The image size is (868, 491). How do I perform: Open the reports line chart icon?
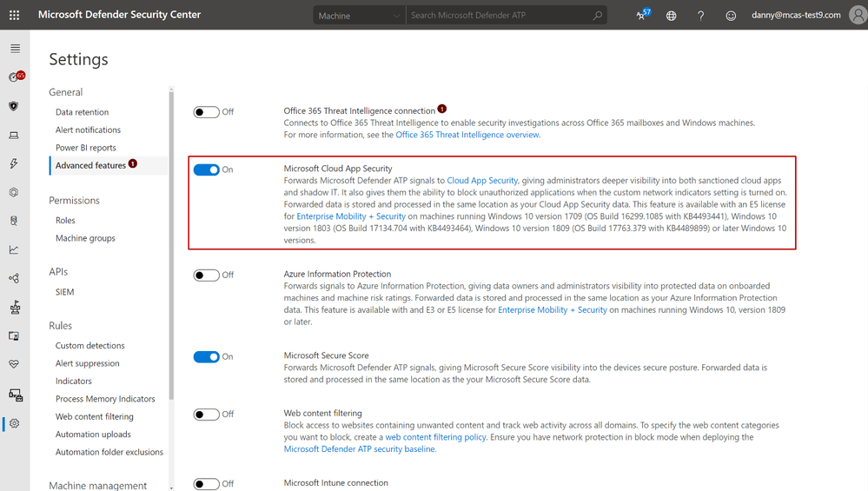point(14,249)
